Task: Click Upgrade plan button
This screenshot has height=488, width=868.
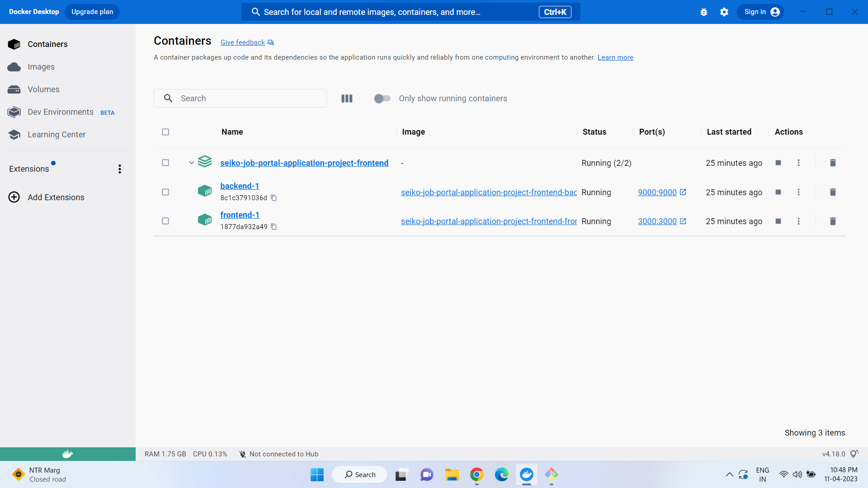Action: point(92,11)
